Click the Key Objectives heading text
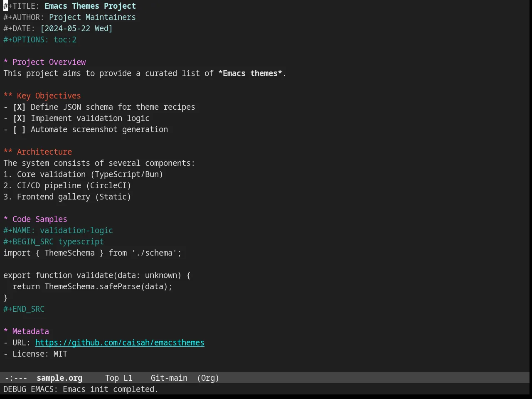 coord(49,96)
